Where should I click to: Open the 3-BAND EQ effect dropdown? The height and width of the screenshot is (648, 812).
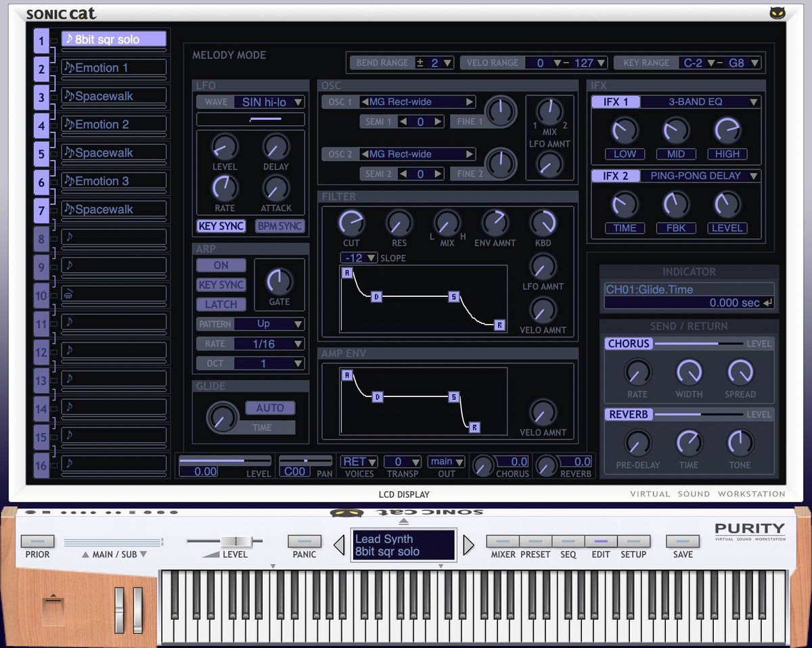pyautogui.click(x=700, y=102)
